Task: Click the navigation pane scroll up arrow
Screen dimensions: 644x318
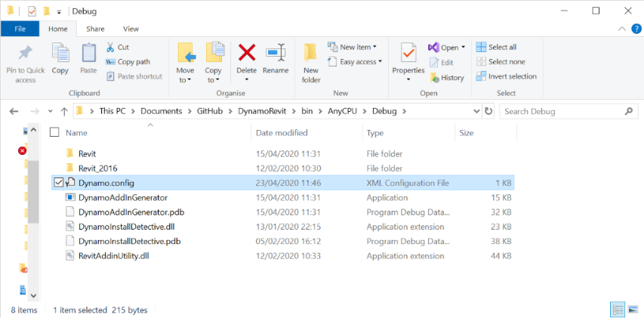Action: 33,130
